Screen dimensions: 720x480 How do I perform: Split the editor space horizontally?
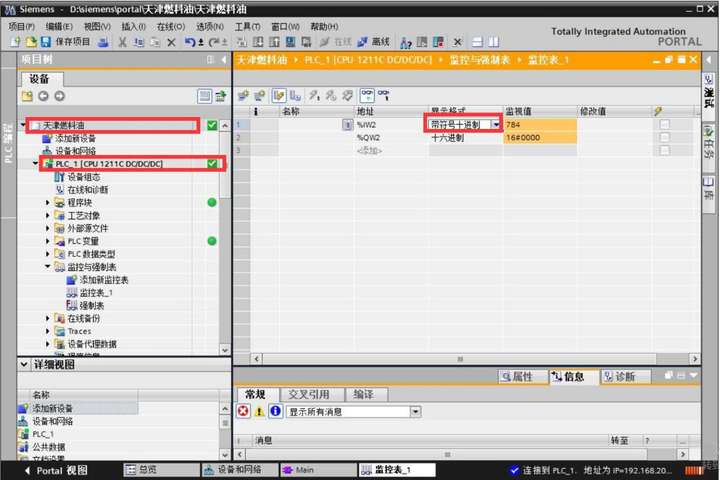[478, 42]
